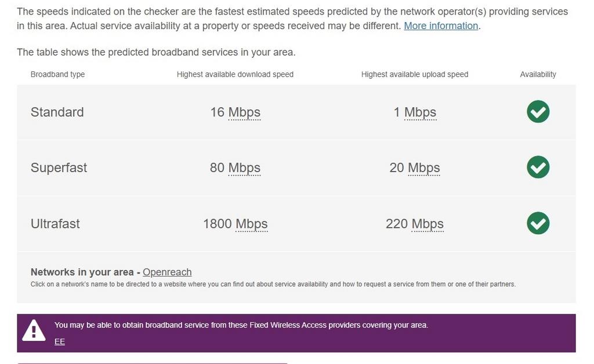Select the Standard broadband row label
Screen dimensions: 594x364
pyautogui.click(x=57, y=112)
